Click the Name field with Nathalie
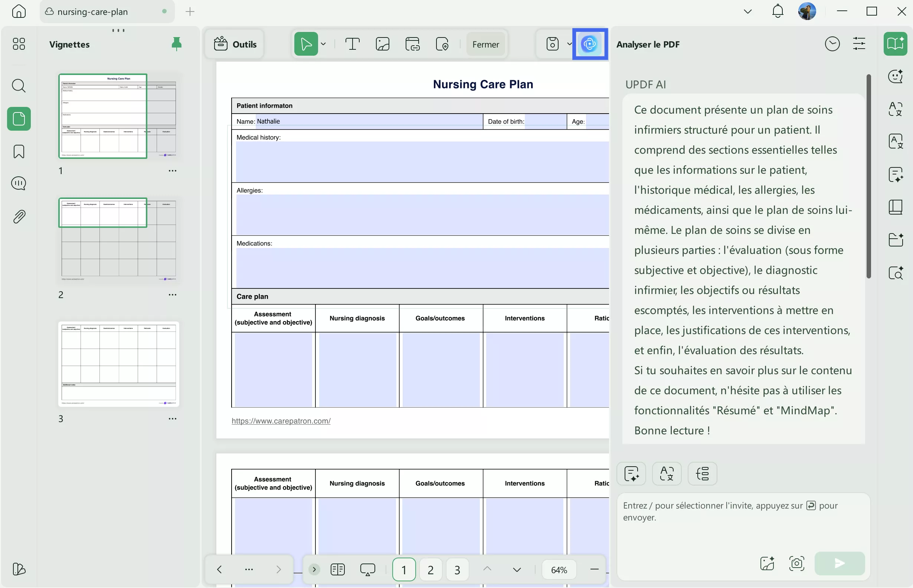913x588 pixels. point(369,121)
